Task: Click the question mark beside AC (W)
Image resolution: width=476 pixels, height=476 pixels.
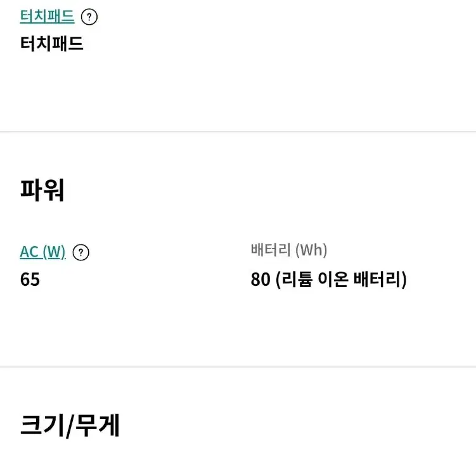Action: tap(80, 252)
